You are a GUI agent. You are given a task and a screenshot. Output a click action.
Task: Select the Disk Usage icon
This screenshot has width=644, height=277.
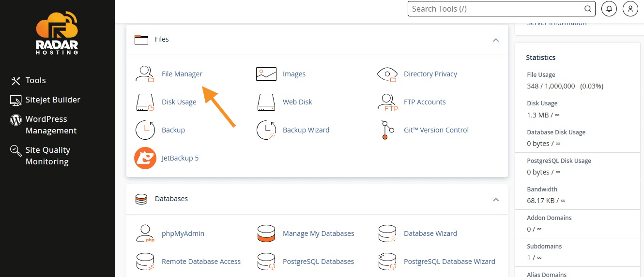(x=144, y=102)
